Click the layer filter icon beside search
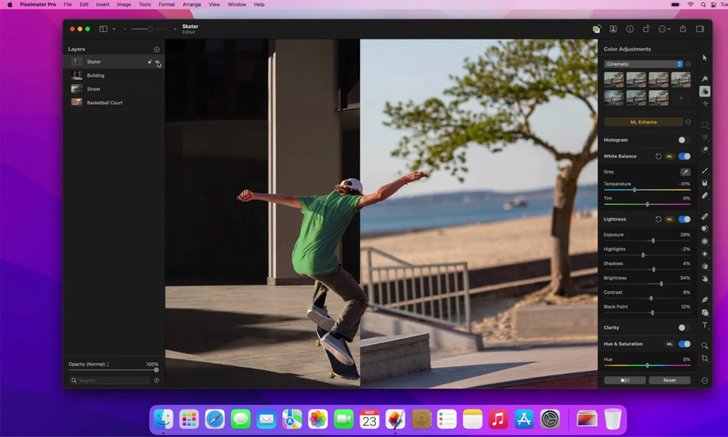This screenshot has height=437, width=728. point(156,380)
